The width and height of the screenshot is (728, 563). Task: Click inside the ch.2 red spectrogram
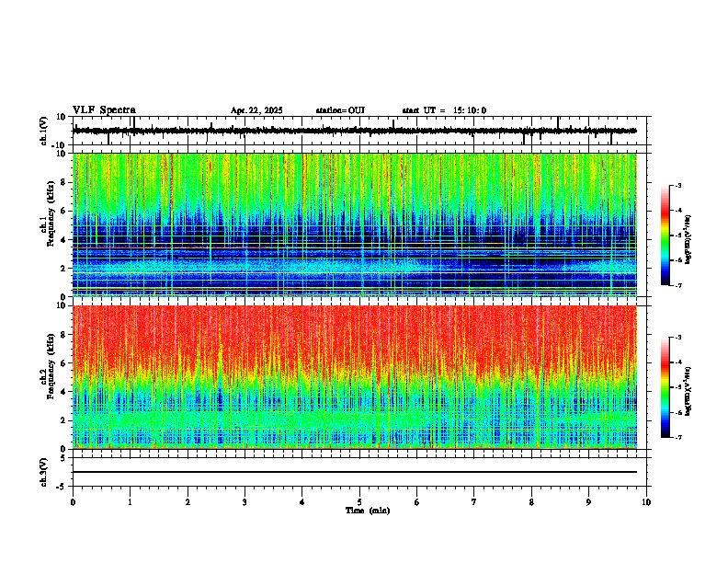tap(354, 377)
